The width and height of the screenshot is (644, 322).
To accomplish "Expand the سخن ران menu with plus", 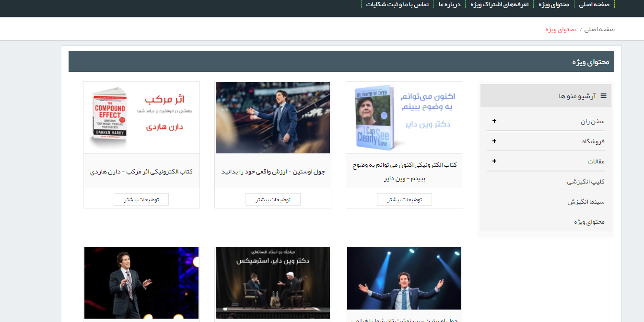I will pos(494,121).
